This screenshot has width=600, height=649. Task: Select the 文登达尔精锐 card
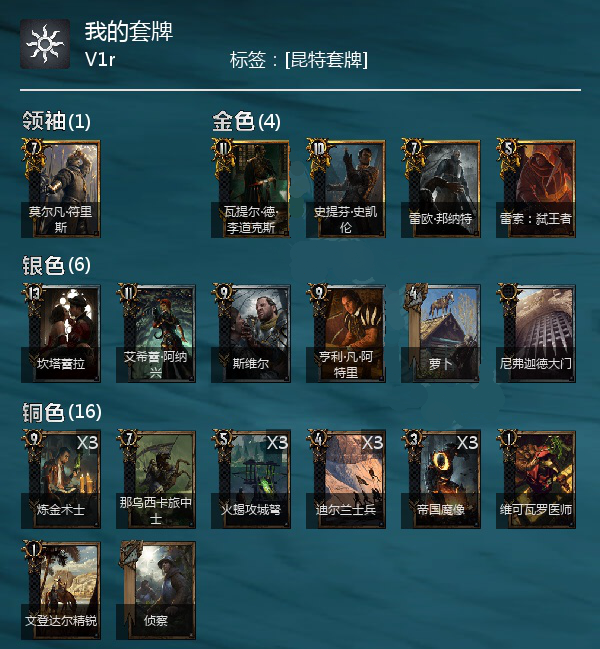tap(60, 590)
